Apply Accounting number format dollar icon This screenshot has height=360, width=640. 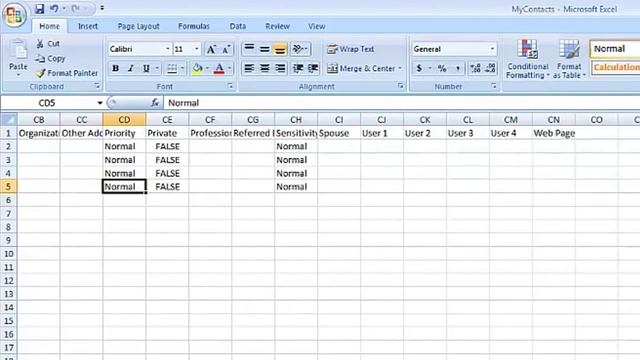419,68
